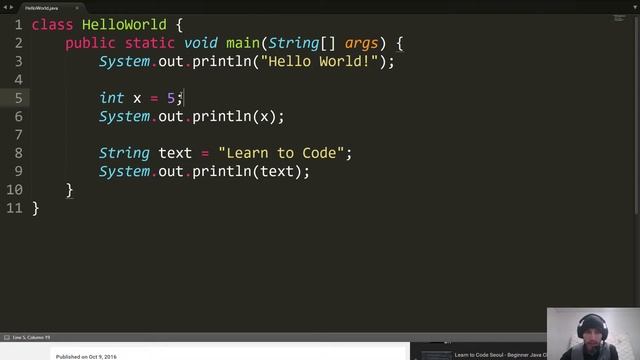Click the 'void' keyword on line 2

coord(200,43)
